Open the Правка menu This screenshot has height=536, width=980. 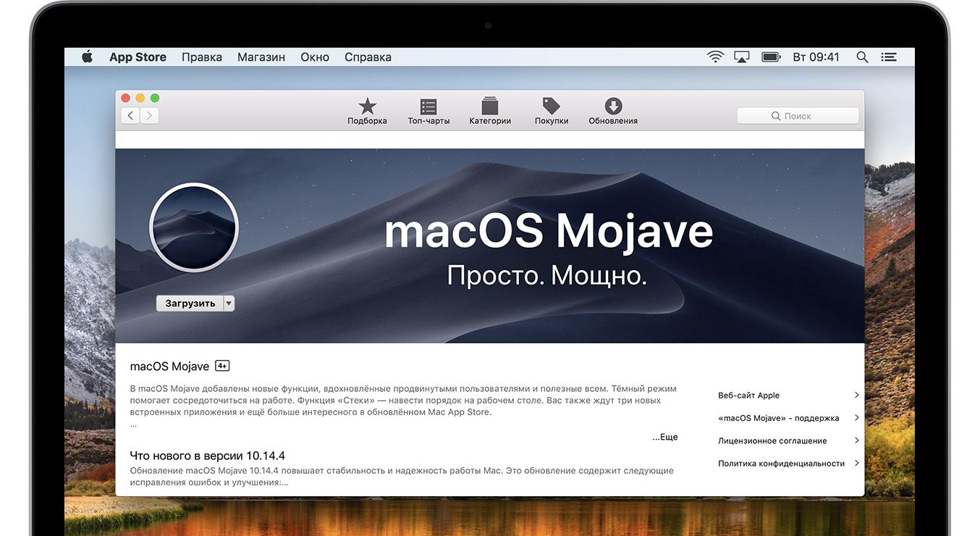[202, 57]
